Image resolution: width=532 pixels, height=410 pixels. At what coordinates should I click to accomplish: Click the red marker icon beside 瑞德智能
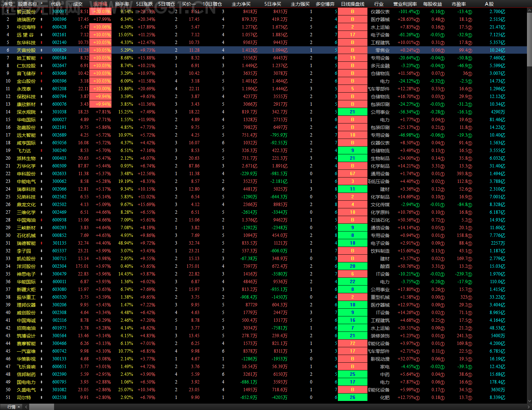point(41,243)
